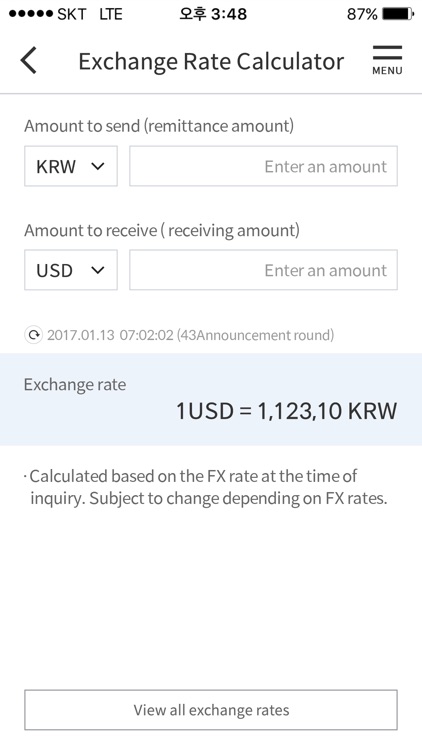Tap the Exchange Rate Calculator title
This screenshot has height=750, width=422.
pos(211,61)
